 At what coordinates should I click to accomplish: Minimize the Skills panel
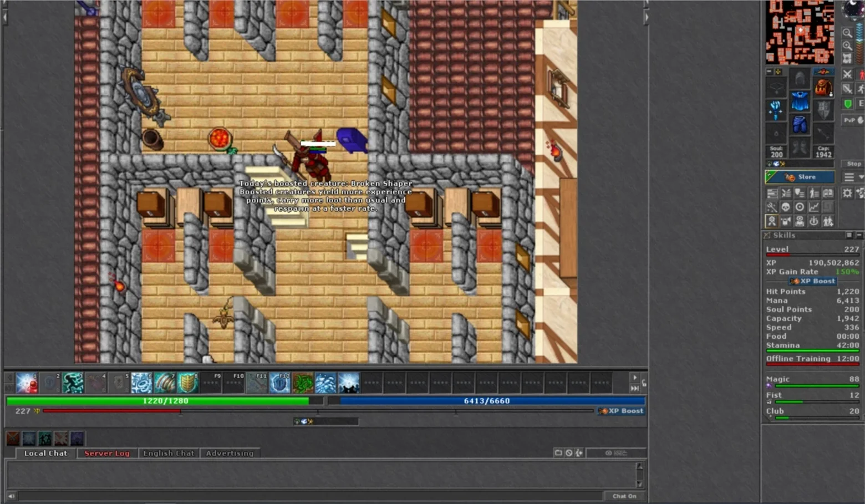coord(859,235)
